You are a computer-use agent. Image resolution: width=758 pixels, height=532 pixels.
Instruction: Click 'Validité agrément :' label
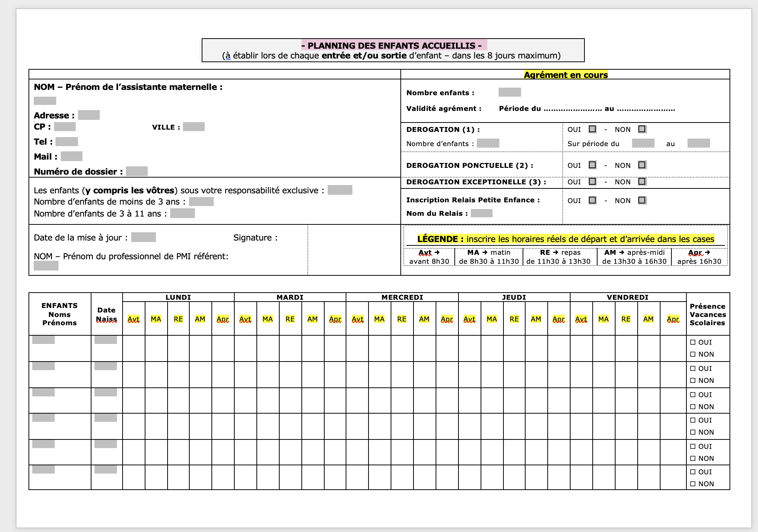click(444, 108)
